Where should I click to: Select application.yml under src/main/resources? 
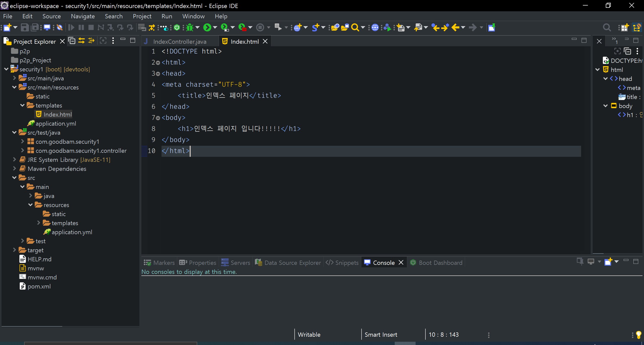56,123
